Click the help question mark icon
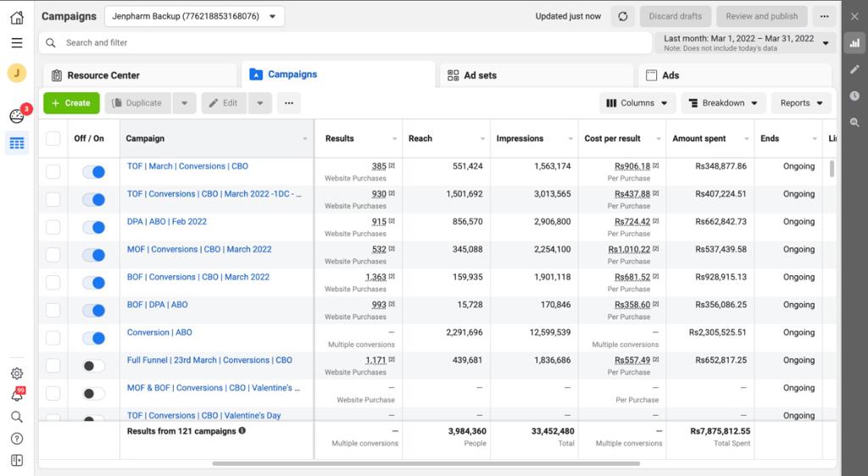The width and height of the screenshot is (868, 476). coord(17,439)
